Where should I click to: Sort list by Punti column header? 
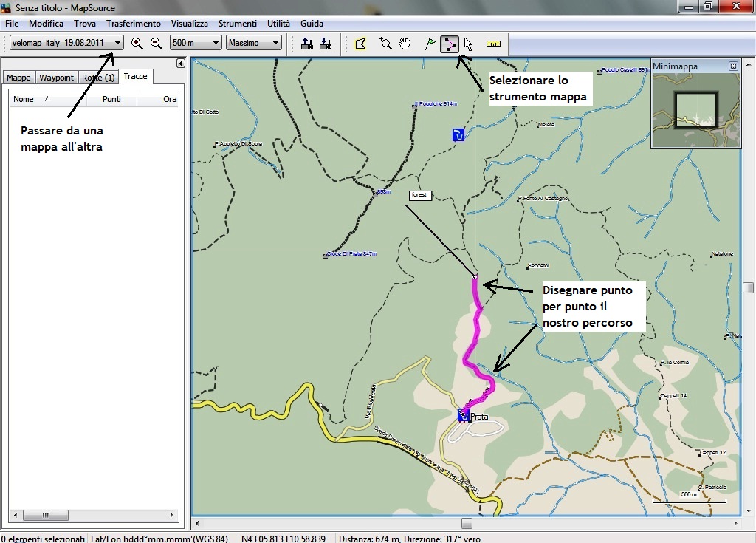point(111,99)
